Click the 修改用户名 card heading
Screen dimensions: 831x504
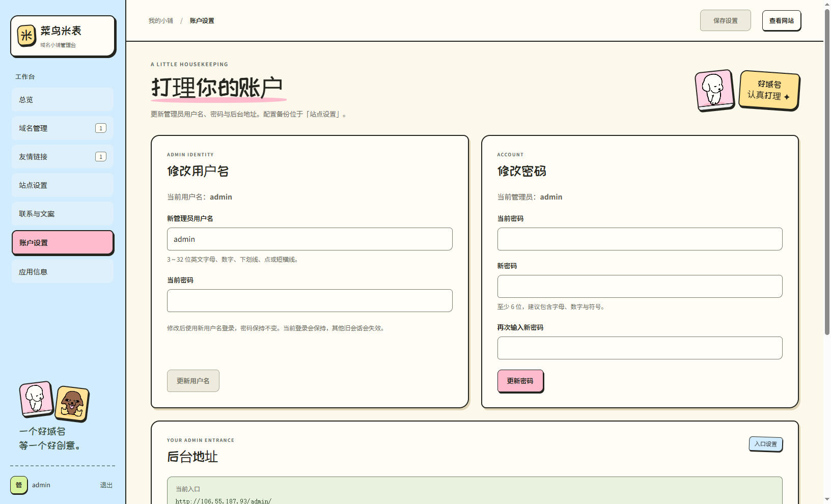tap(198, 171)
